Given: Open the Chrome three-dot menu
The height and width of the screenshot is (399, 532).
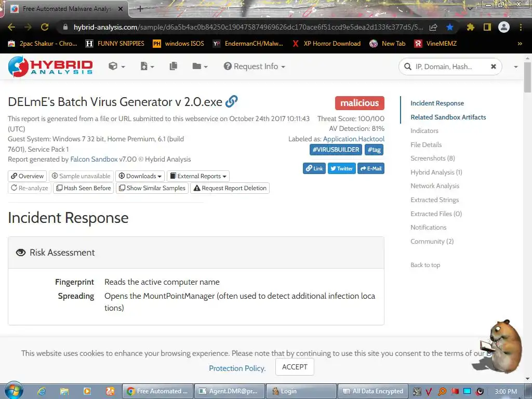Looking at the screenshot, I should click(x=521, y=27).
